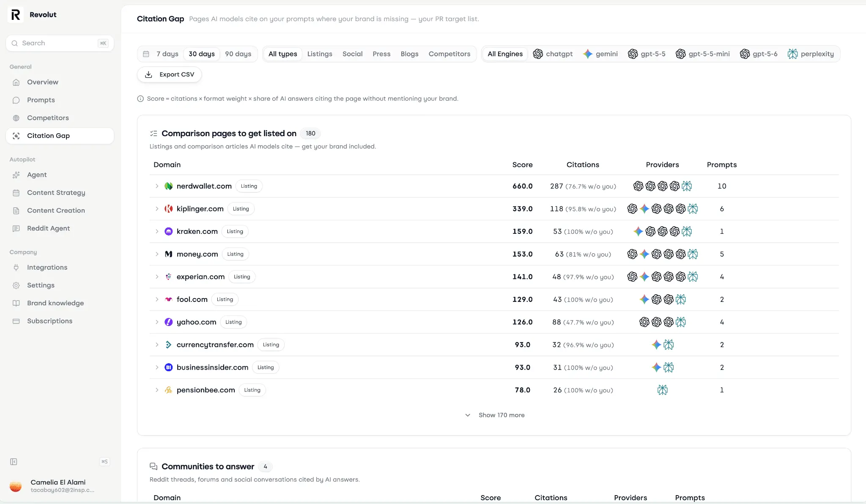866x504 pixels.
Task: Click the date range calendar icon
Action: tap(146, 54)
